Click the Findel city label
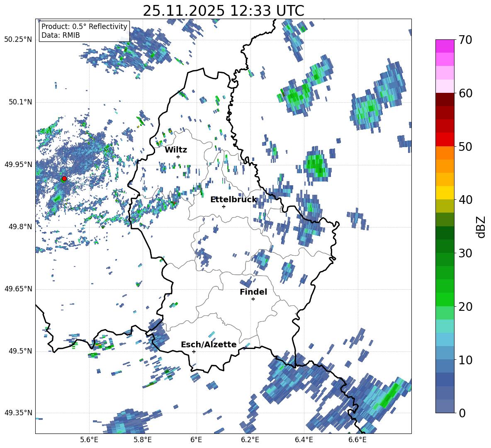 pyautogui.click(x=253, y=292)
